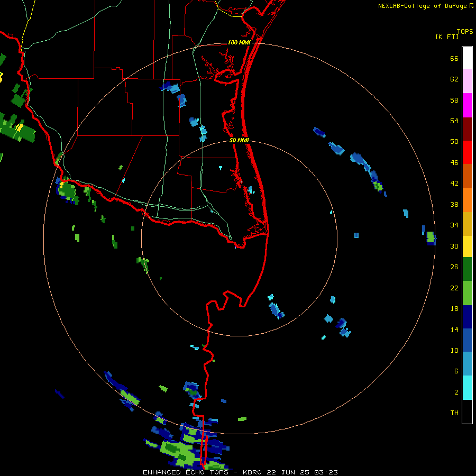476x476 pixels.
Task: Click the legend value '30'
Action: coord(454,246)
